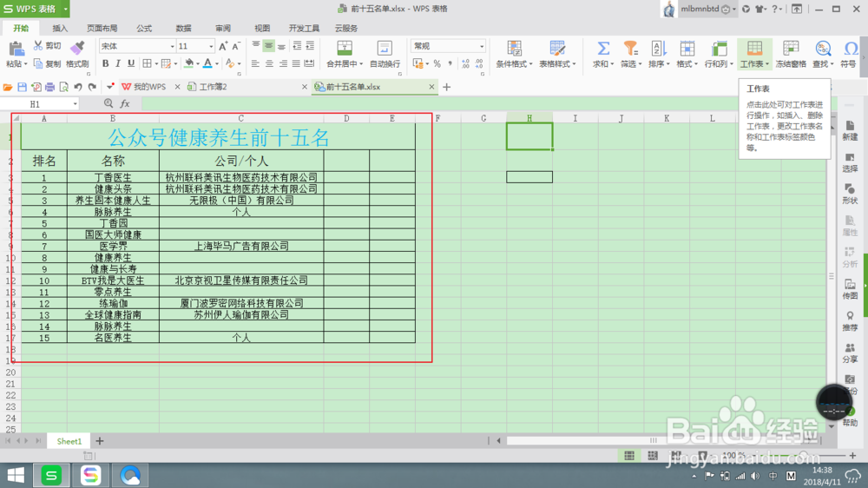The width and height of the screenshot is (868, 488).
Task: Click the Sort 排序 icon
Action: coord(658,49)
